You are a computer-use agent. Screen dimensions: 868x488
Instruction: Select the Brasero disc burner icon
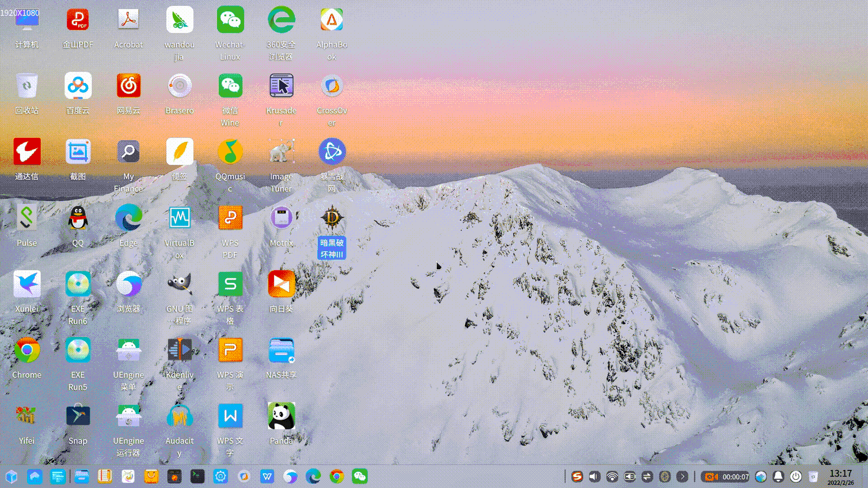coord(179,86)
